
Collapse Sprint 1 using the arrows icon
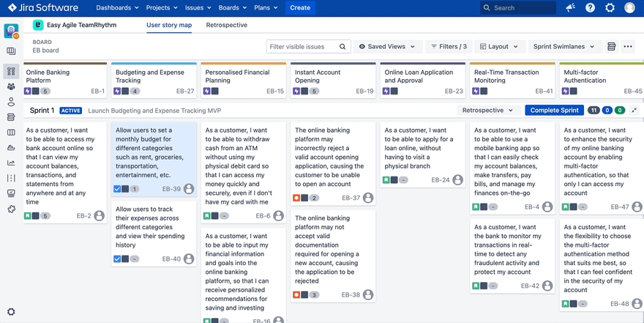635,110
